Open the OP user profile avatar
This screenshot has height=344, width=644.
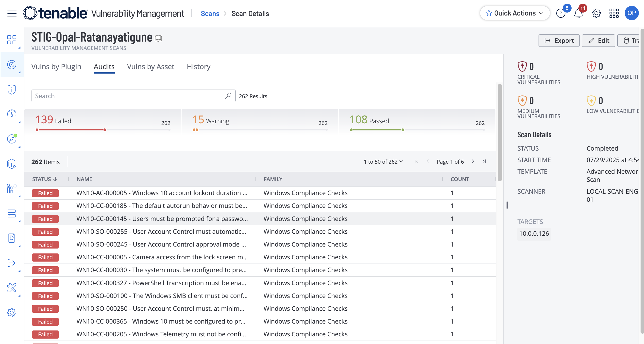coord(631,13)
